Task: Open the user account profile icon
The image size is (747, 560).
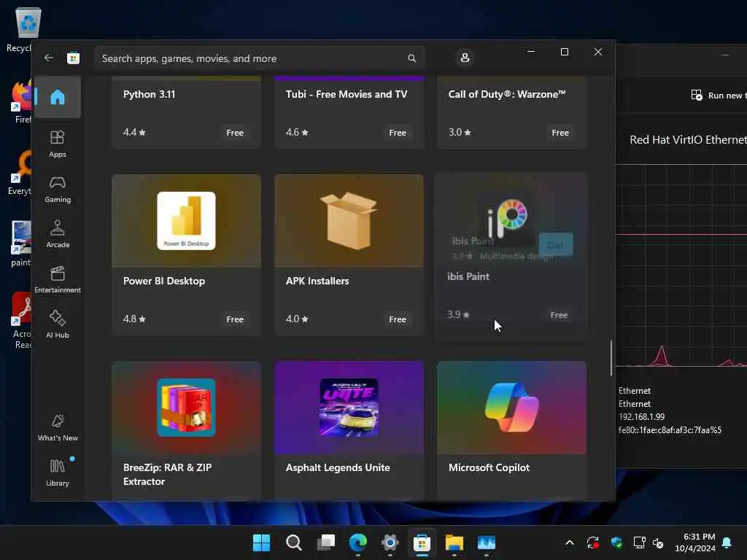Action: click(x=465, y=58)
